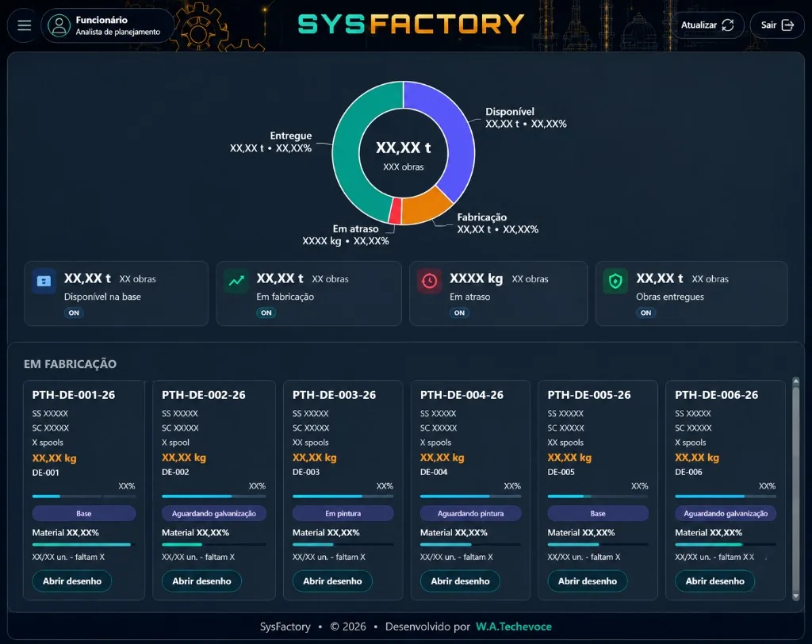This screenshot has height=644, width=812.
Task: Click Base status badge on PTH-DE-001-26
Action: [x=84, y=513]
